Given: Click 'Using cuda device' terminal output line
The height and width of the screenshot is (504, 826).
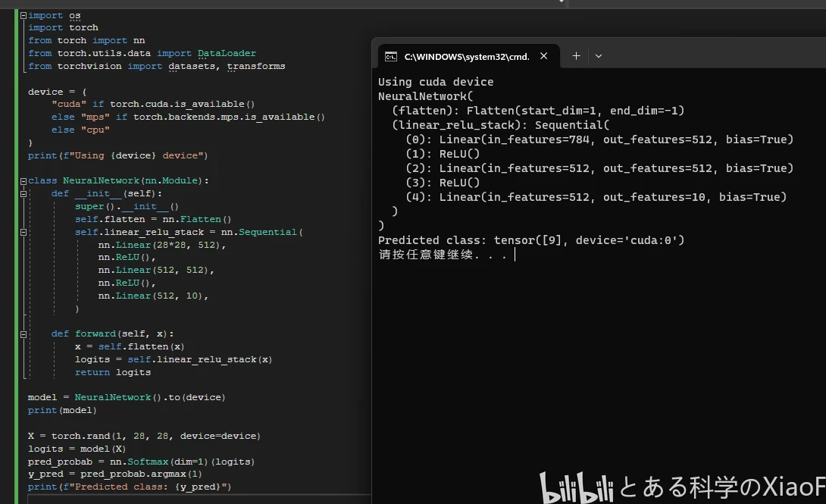Looking at the screenshot, I should 436,82.
